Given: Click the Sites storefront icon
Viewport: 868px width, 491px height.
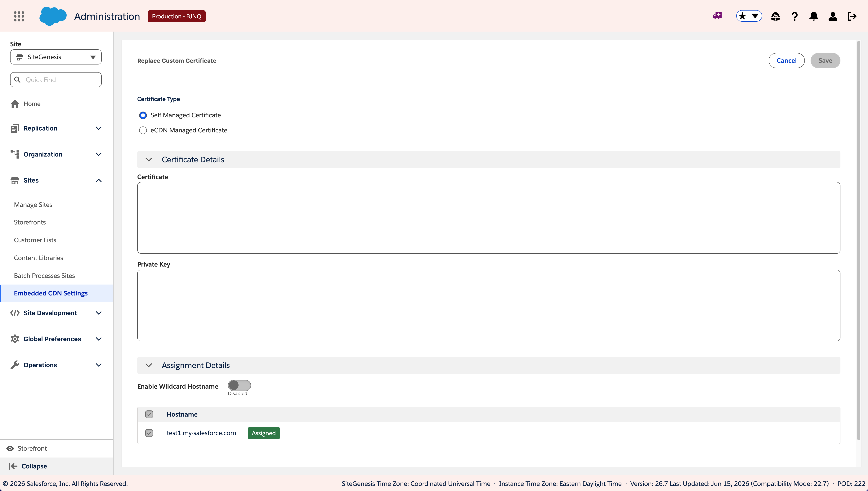Looking at the screenshot, I should (x=15, y=180).
